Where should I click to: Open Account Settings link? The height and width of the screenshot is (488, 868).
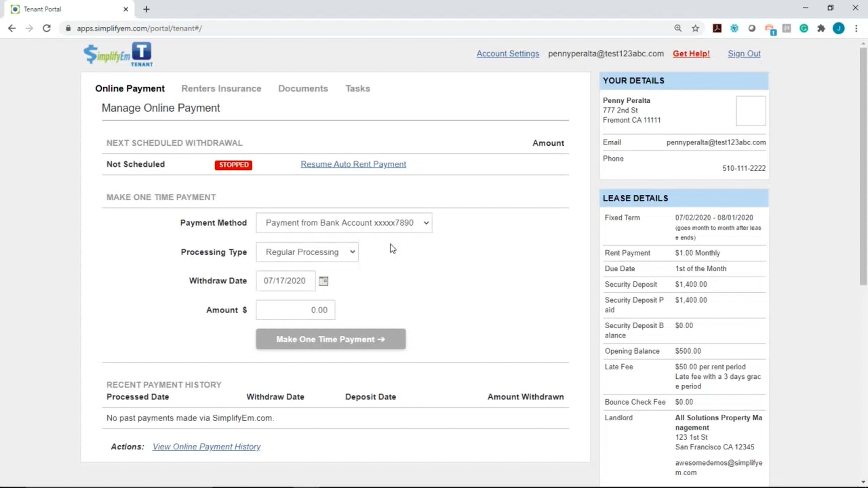(508, 53)
